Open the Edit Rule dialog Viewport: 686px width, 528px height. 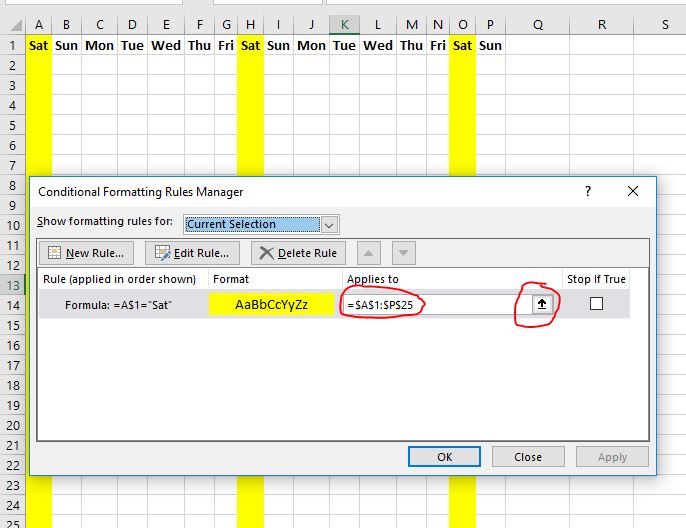pyautogui.click(x=192, y=253)
